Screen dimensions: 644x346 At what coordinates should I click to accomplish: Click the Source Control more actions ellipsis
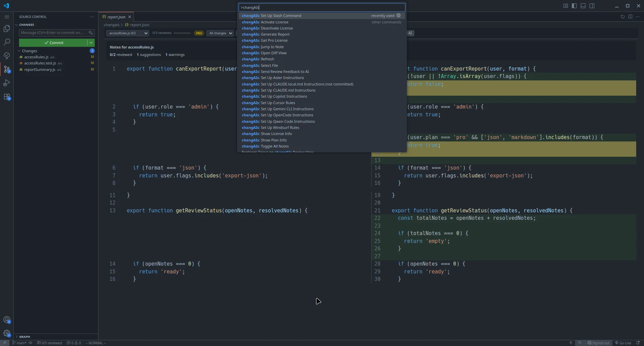(x=92, y=17)
